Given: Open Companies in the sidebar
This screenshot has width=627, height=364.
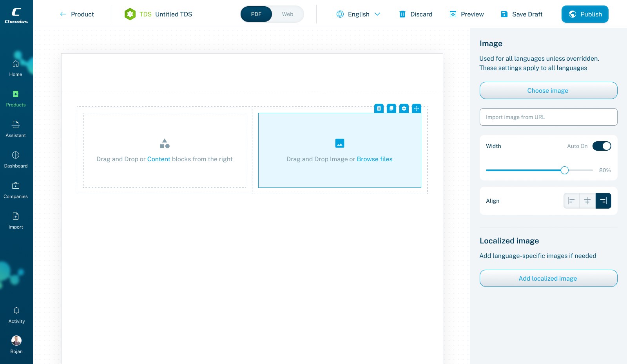Looking at the screenshot, I should pos(16,191).
